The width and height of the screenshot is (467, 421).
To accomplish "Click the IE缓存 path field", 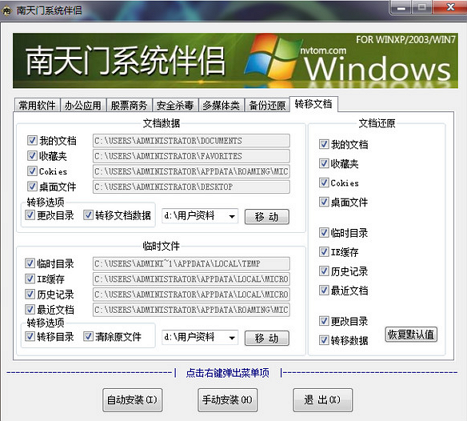I will pos(191,279).
